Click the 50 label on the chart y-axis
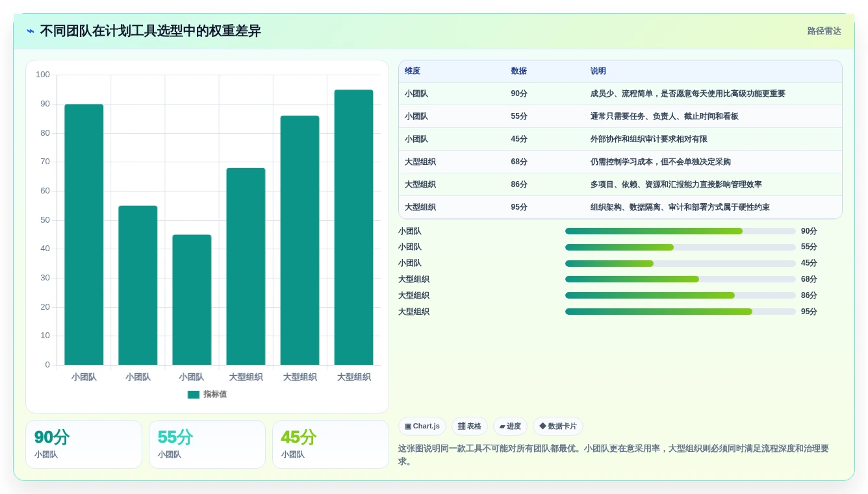This screenshot has width=868, height=494. (x=45, y=219)
